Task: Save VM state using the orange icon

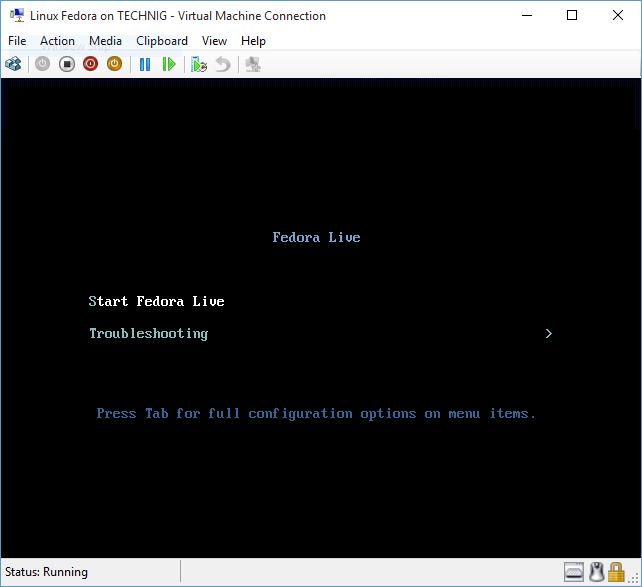Action: (115, 64)
